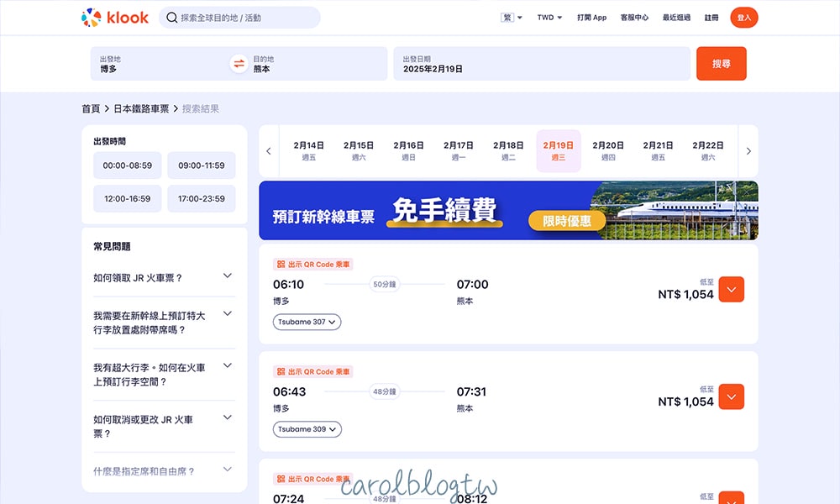Click the 50分鐘 duration label

click(x=385, y=285)
